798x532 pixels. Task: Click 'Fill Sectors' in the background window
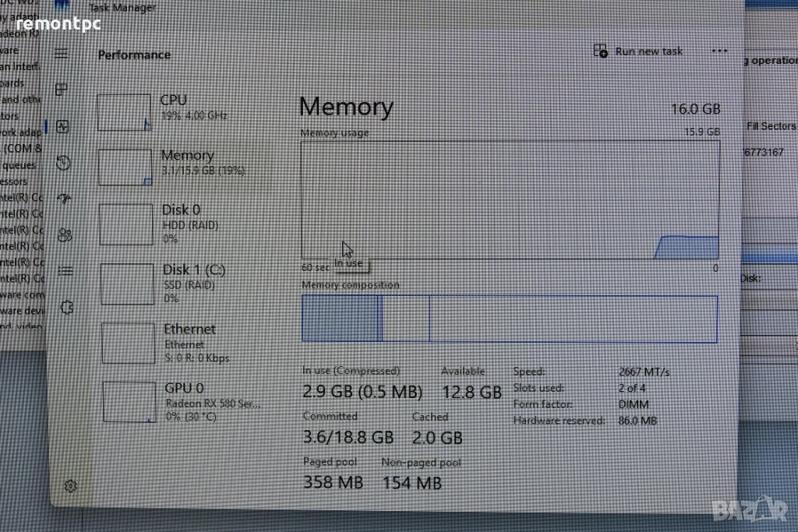(771, 126)
